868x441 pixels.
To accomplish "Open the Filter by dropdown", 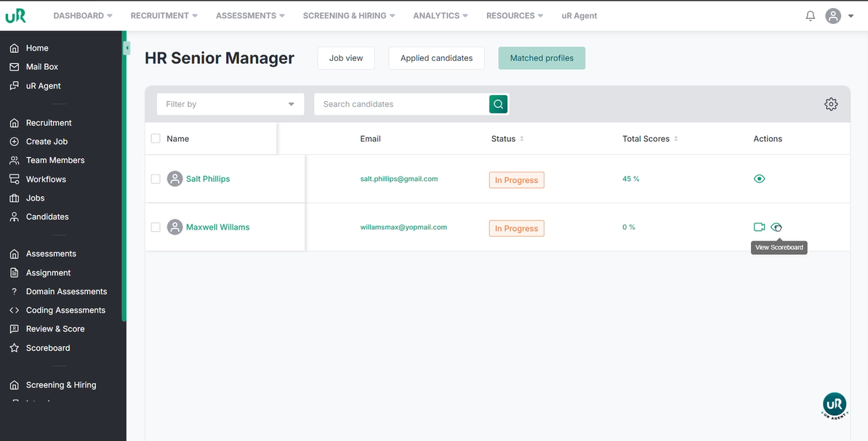I will [230, 104].
